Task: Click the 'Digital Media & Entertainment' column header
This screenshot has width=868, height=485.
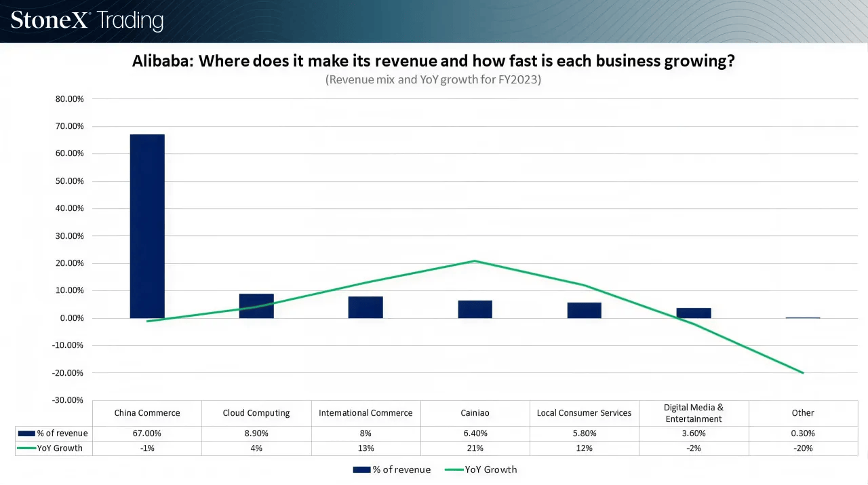Action: 694,413
